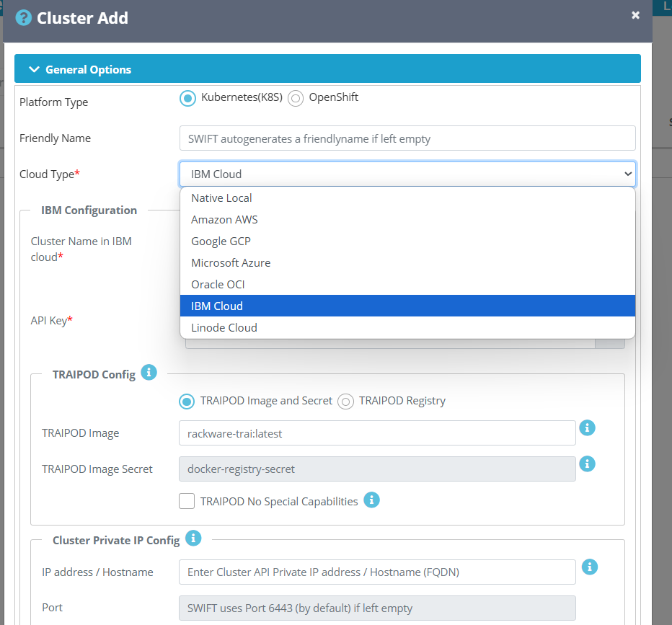Choose Linode Cloud from cloud list
The height and width of the screenshot is (625, 672).
[x=407, y=328]
